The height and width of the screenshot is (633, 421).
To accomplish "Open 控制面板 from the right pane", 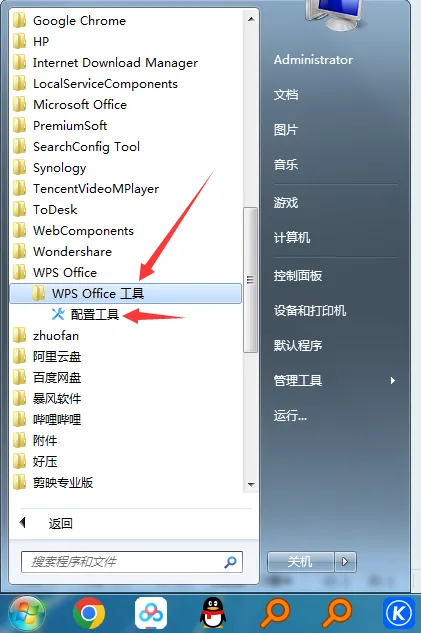I will click(298, 276).
